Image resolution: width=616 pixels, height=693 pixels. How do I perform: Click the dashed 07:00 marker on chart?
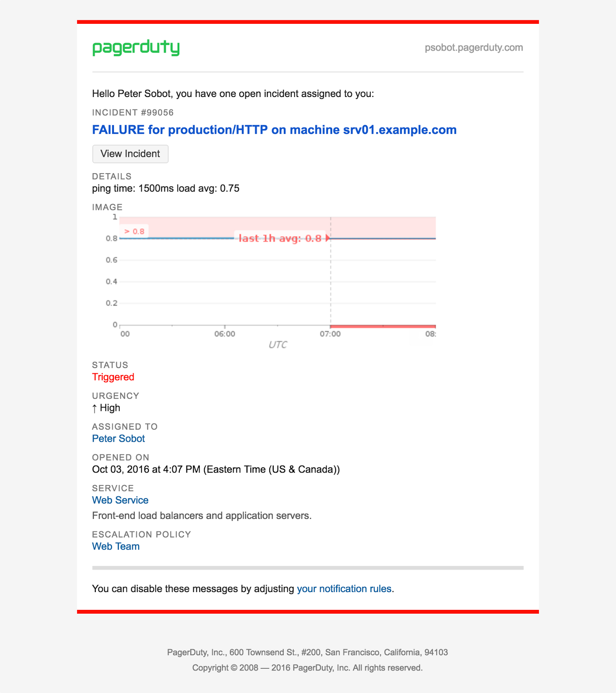(331, 282)
